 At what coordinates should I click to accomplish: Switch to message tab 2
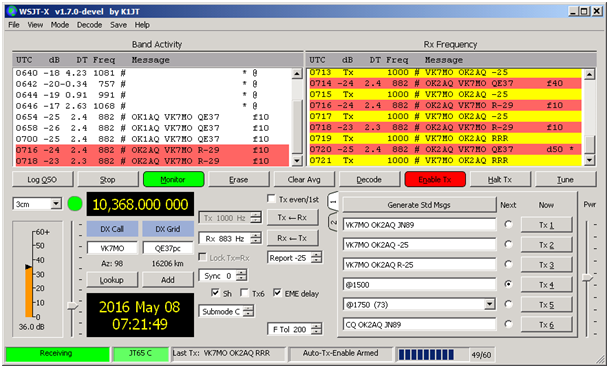[333, 222]
